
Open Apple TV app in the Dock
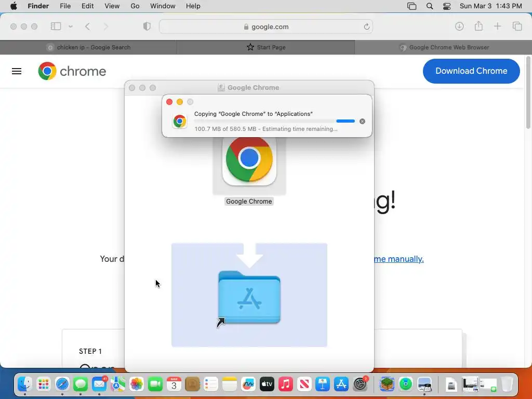coord(267,384)
